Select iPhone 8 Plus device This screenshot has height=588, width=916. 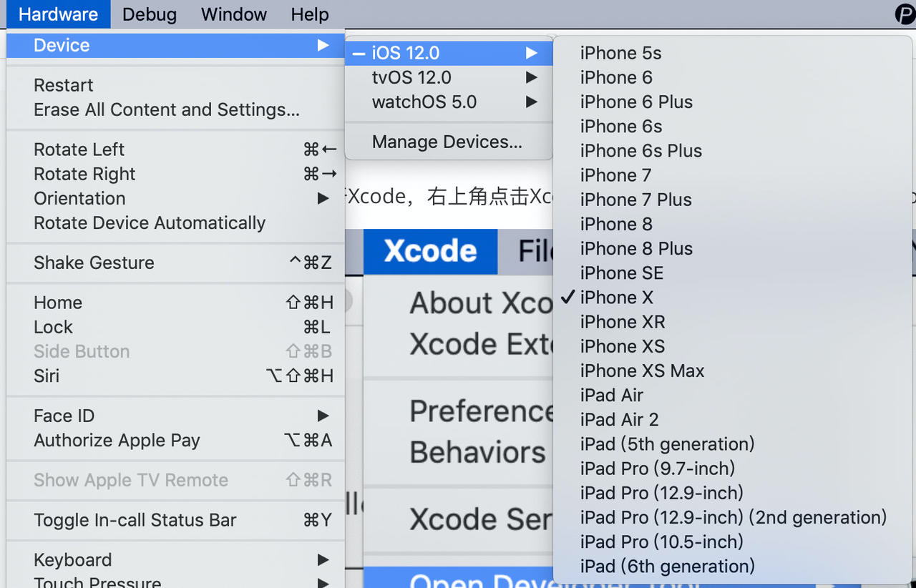733,248
